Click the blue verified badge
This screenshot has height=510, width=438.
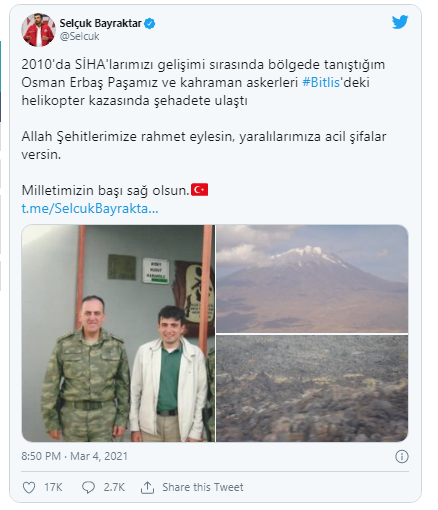(x=150, y=24)
